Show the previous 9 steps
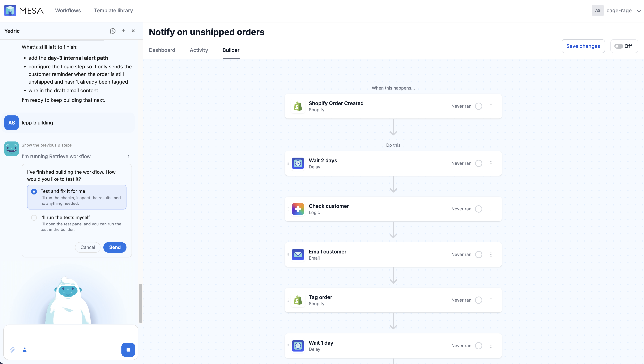The height and width of the screenshot is (364, 644). (x=46, y=145)
